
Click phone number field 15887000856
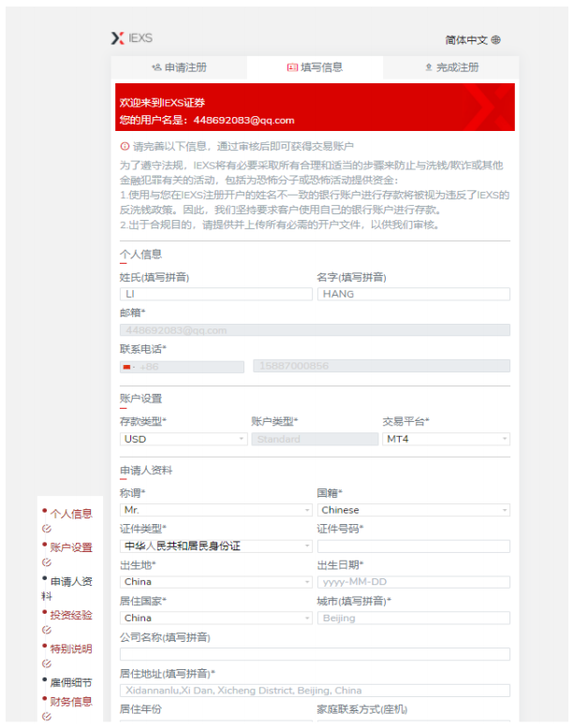tap(381, 366)
